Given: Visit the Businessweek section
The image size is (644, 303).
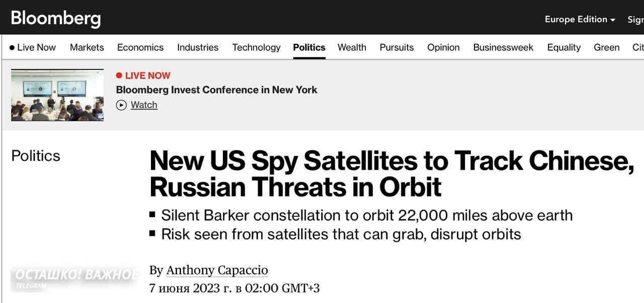Looking at the screenshot, I should pos(503,47).
